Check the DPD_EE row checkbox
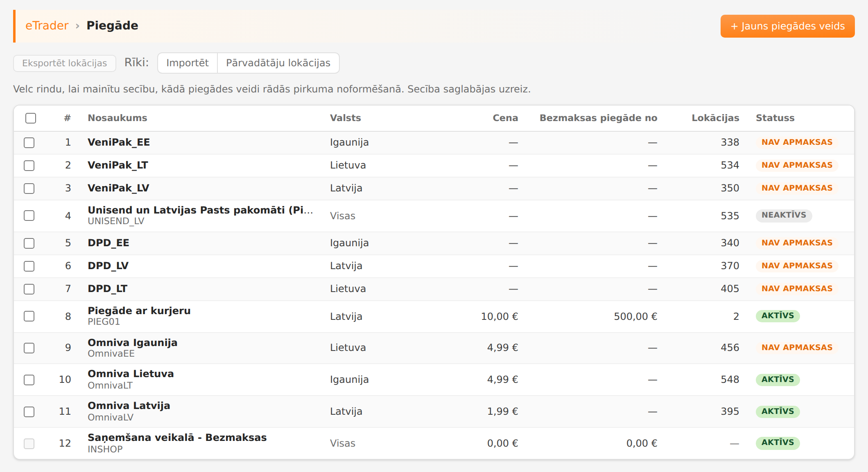Image resolution: width=868 pixels, height=472 pixels. coord(29,243)
